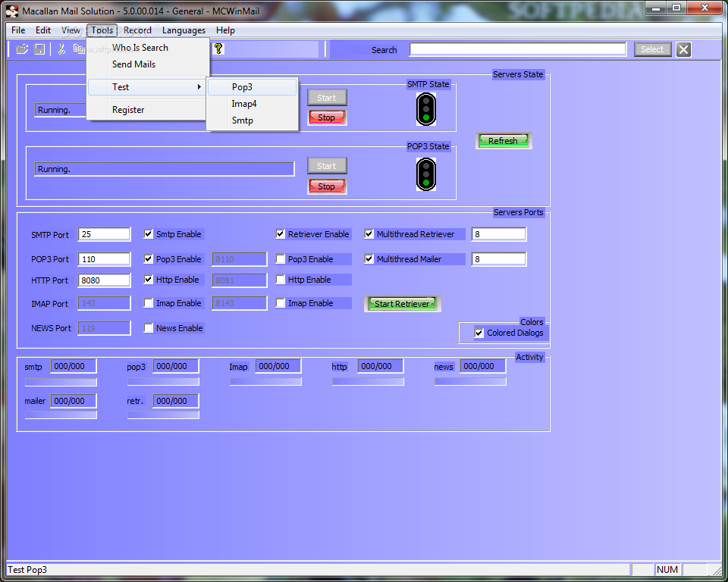
Task: Click the Imap activity progress bar
Action: [265, 381]
